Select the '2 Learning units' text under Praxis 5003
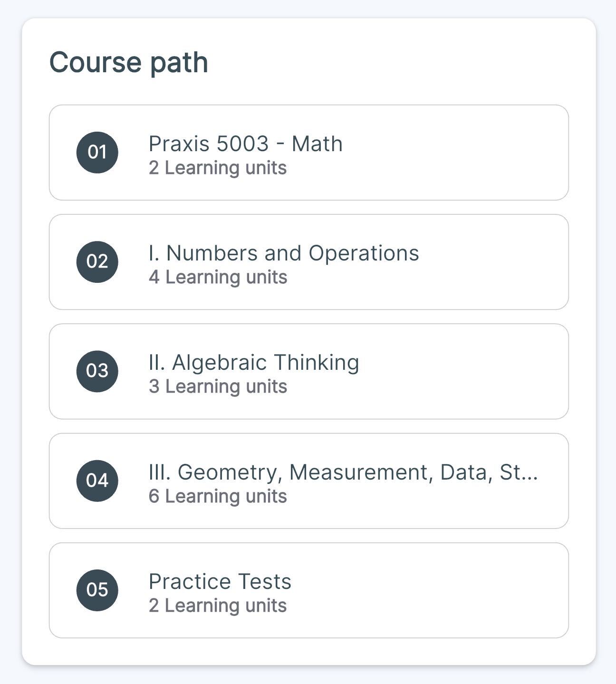Image resolution: width=616 pixels, height=684 pixels. [x=218, y=168]
